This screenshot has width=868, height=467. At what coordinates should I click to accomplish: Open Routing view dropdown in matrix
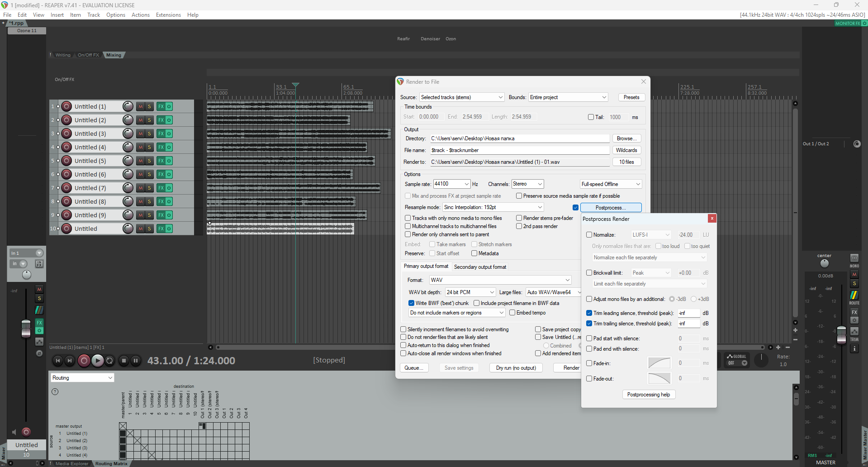pyautogui.click(x=82, y=378)
